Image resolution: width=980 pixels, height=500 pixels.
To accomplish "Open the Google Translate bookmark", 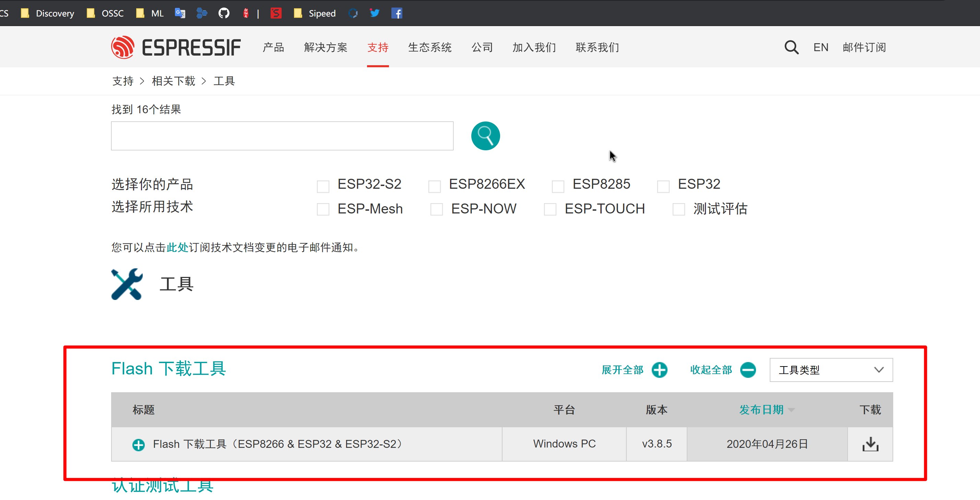I will (180, 13).
